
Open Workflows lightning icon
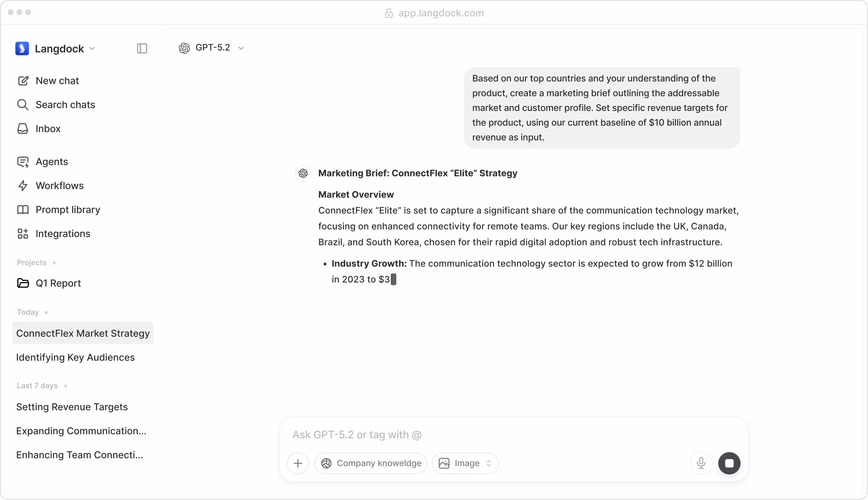click(x=23, y=186)
